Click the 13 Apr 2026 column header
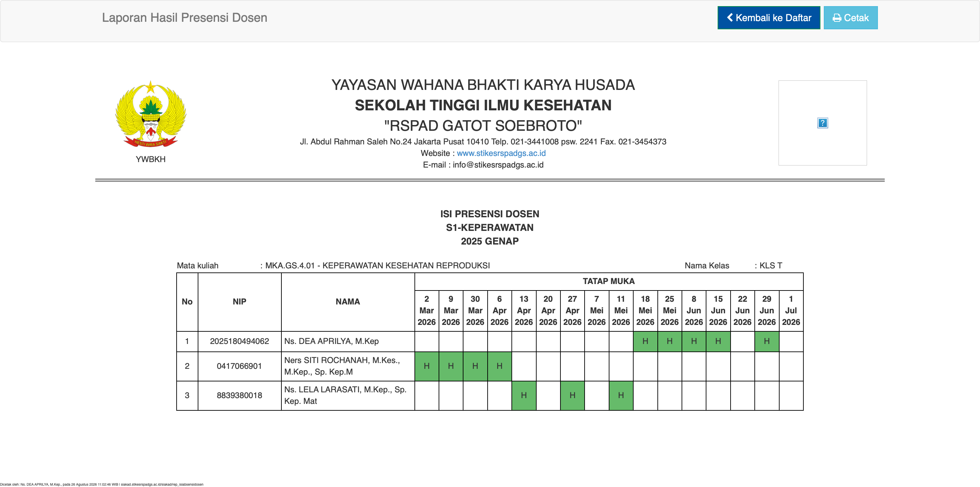 pos(524,311)
